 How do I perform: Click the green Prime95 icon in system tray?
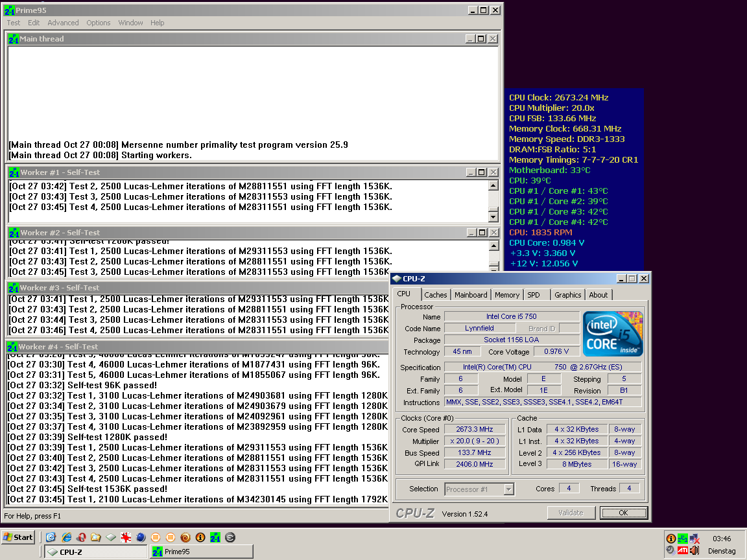point(683,539)
